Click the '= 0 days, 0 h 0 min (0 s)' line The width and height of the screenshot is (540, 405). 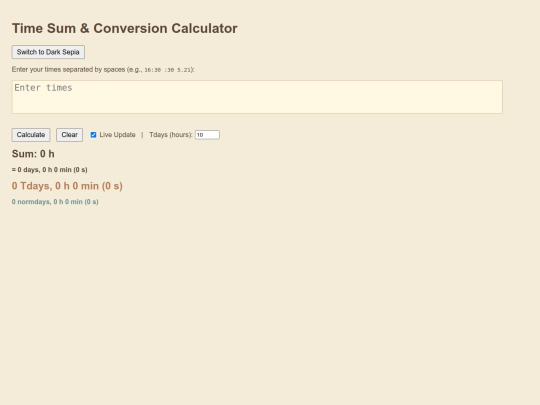(50, 170)
